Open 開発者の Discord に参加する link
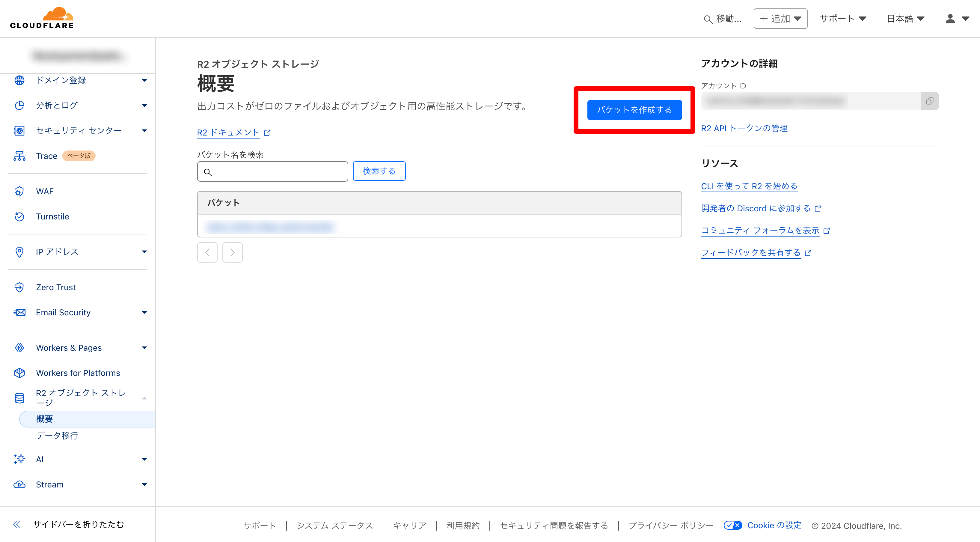 [756, 209]
